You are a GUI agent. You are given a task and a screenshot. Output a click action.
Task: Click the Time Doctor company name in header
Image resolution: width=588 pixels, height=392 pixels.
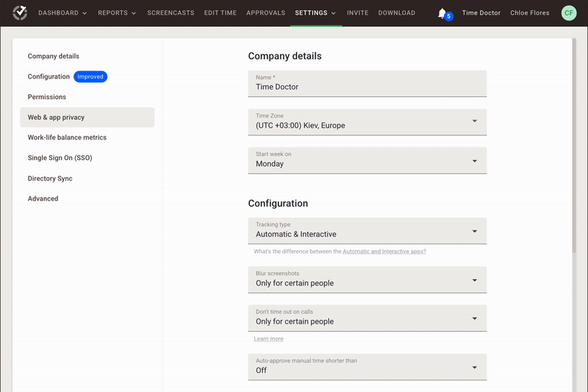(481, 13)
